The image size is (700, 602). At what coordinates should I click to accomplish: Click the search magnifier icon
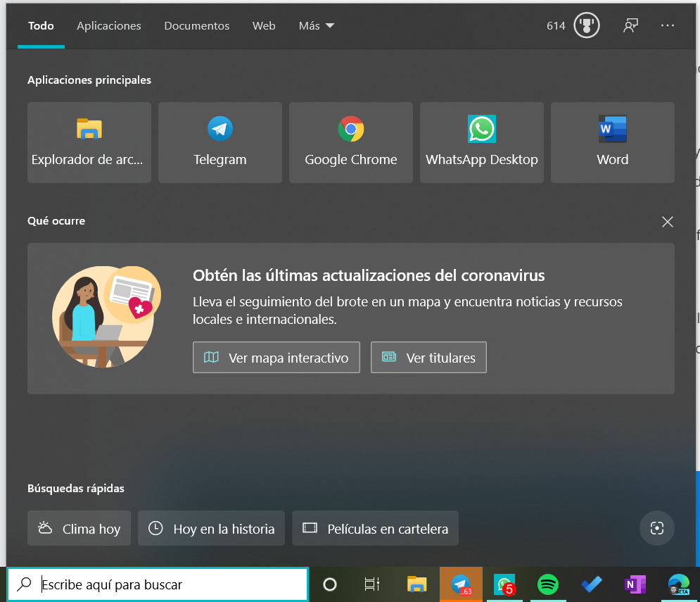25,584
